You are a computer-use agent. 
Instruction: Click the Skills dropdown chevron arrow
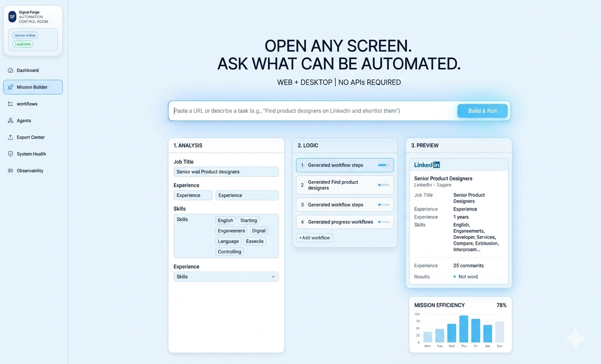tap(273, 277)
